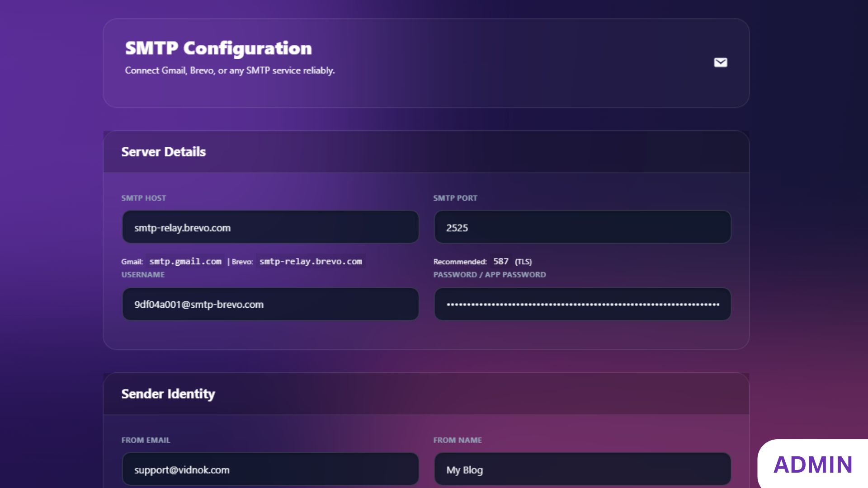868x488 pixels.
Task: Click the USERNAME field label
Action: (x=143, y=275)
